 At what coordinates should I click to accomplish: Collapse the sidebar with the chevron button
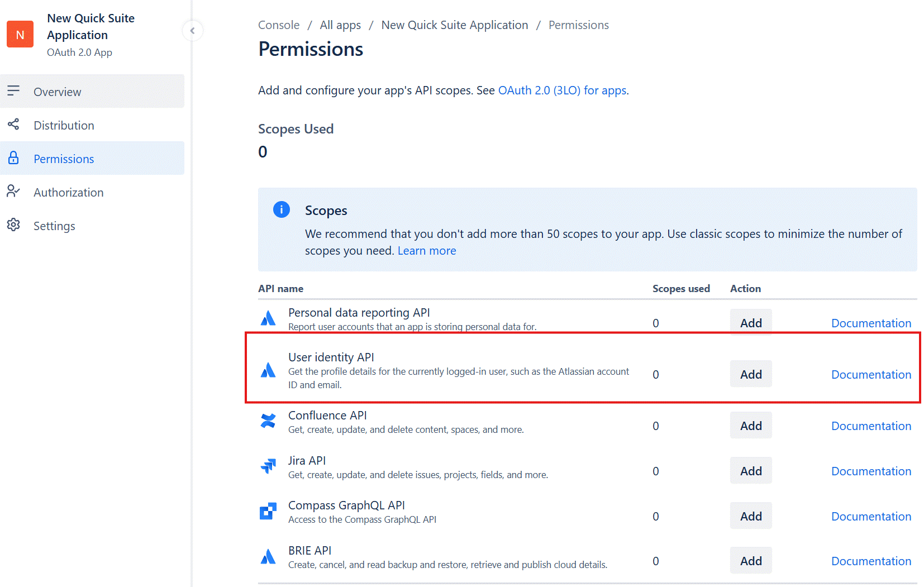click(192, 31)
